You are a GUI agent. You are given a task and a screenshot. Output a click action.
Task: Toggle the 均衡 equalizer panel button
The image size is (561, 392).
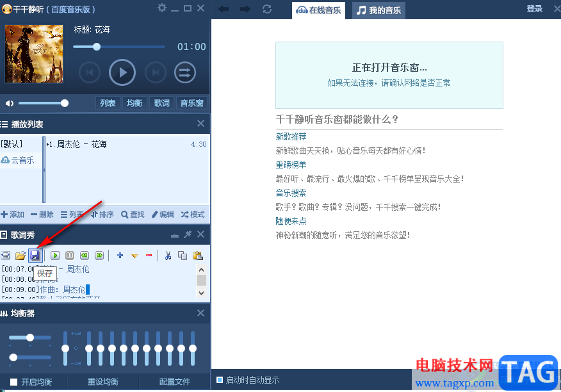coord(134,103)
